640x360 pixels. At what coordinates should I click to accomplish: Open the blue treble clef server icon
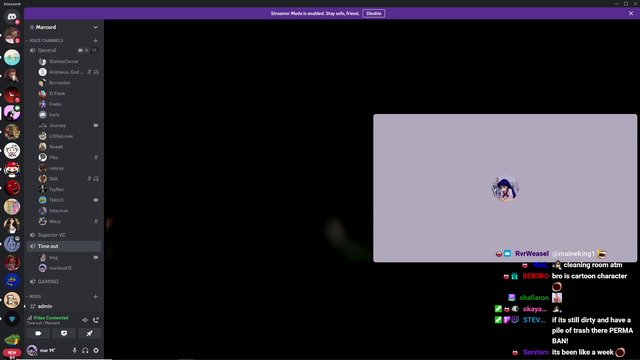pos(12,244)
